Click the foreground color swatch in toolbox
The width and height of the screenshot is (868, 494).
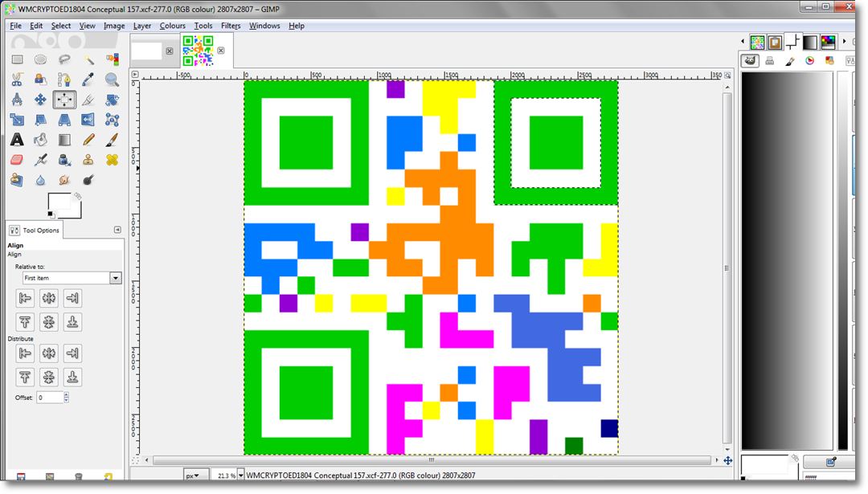pos(59,202)
